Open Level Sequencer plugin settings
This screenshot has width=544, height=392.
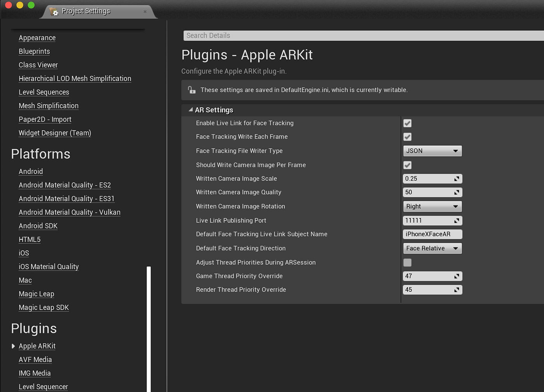click(43, 387)
